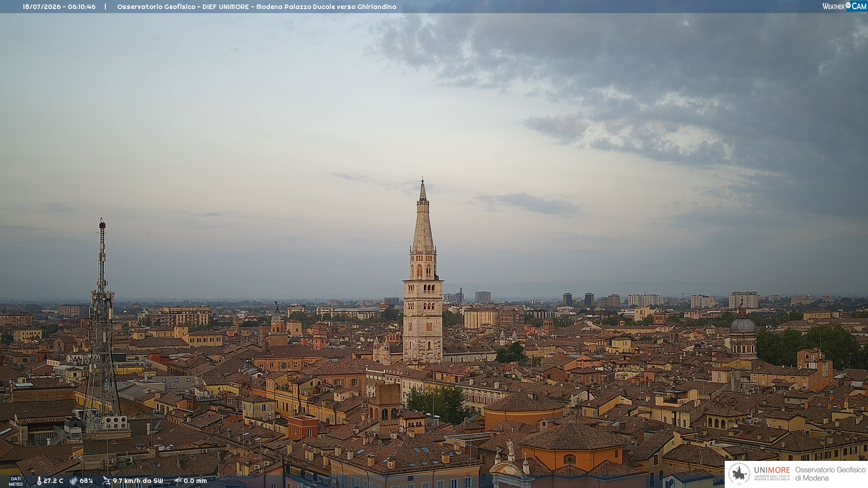Click the 0.0 mm rainfall value
This screenshot has width=868, height=488.
pyautogui.click(x=195, y=481)
